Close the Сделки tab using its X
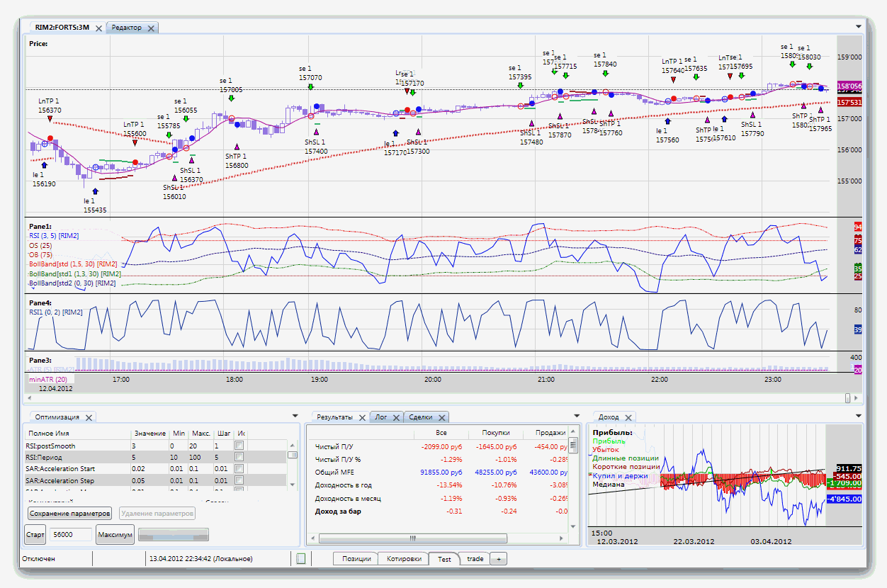 point(441,418)
